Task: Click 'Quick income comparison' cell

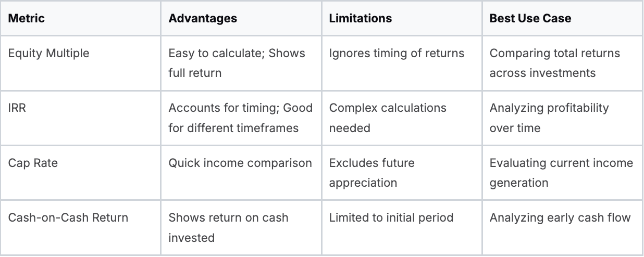Action: (x=240, y=163)
